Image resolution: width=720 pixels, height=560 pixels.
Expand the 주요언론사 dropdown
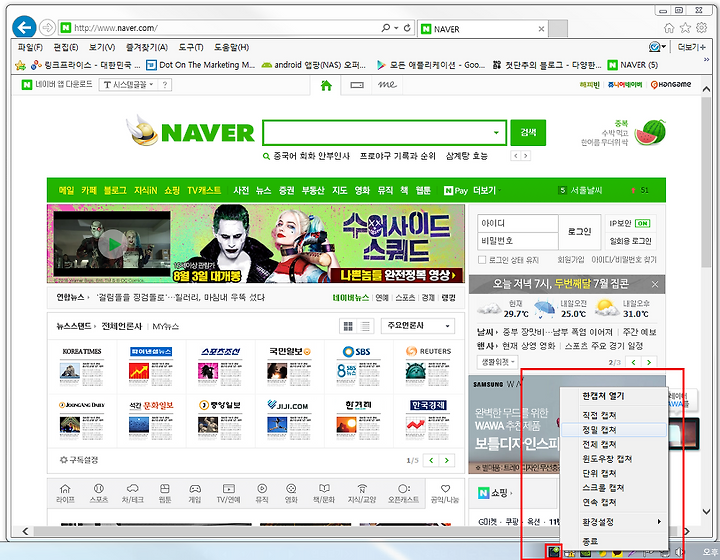(418, 326)
